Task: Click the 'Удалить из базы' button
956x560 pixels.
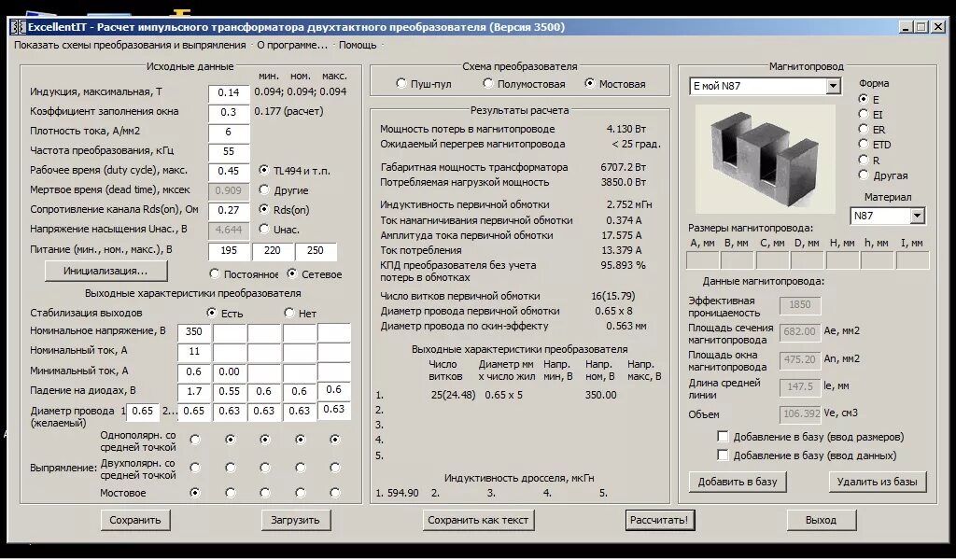Action: point(877,482)
